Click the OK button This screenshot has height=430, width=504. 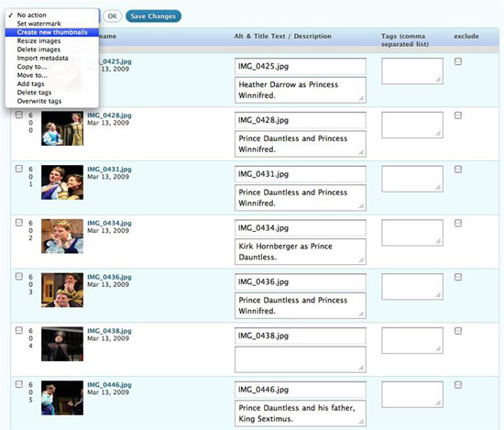click(x=112, y=17)
